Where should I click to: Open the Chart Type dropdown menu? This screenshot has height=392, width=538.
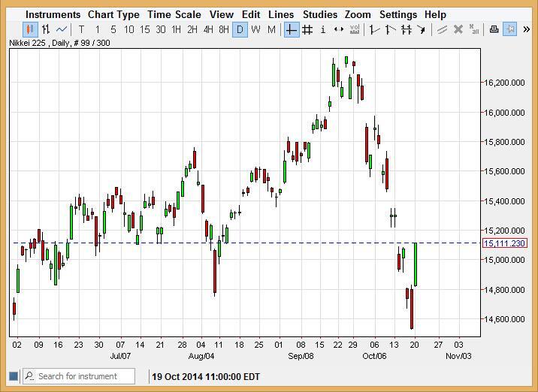pos(113,14)
